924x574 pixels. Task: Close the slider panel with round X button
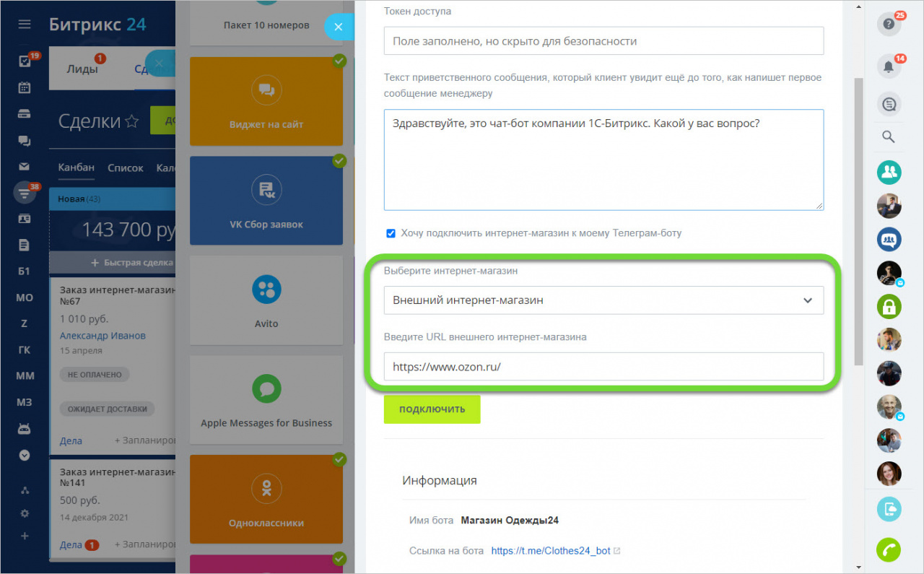(x=339, y=27)
